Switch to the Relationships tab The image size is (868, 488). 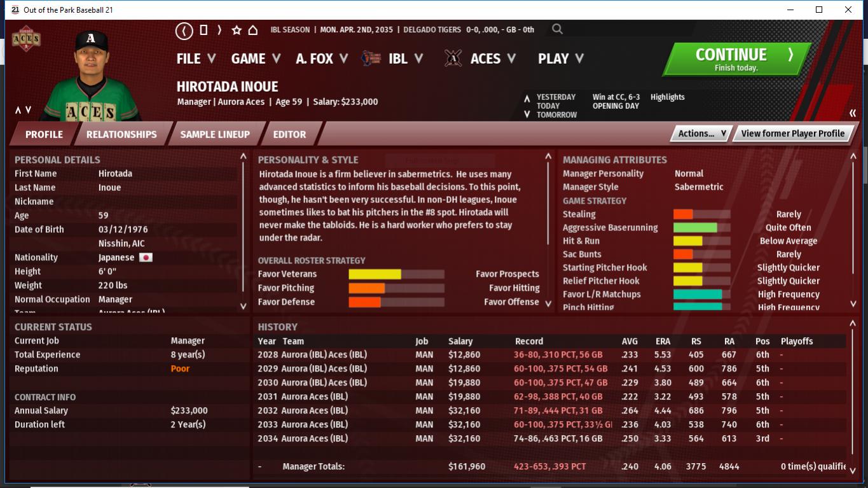121,134
